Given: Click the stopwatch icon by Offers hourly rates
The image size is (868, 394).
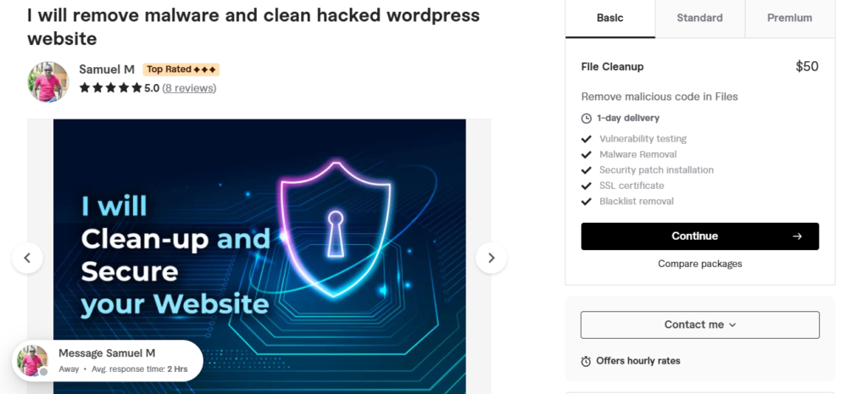Looking at the screenshot, I should [x=586, y=361].
